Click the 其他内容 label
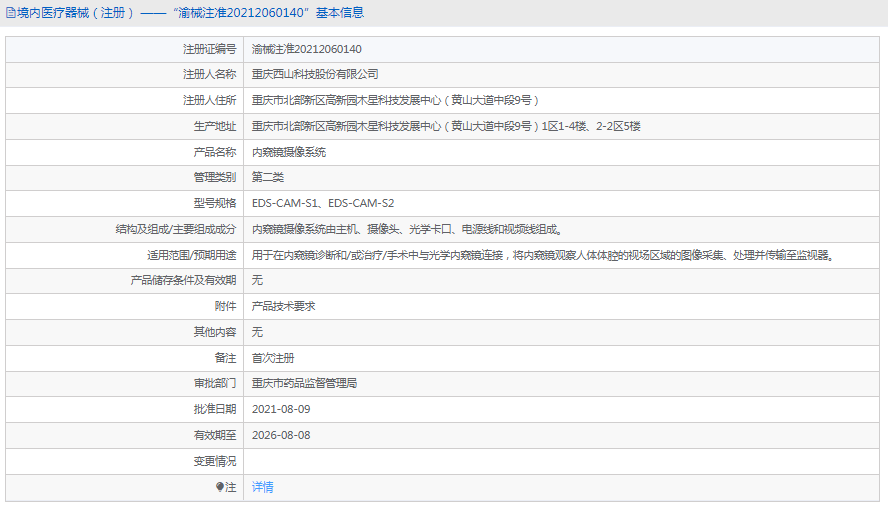The width and height of the screenshot is (888, 508). [x=215, y=332]
